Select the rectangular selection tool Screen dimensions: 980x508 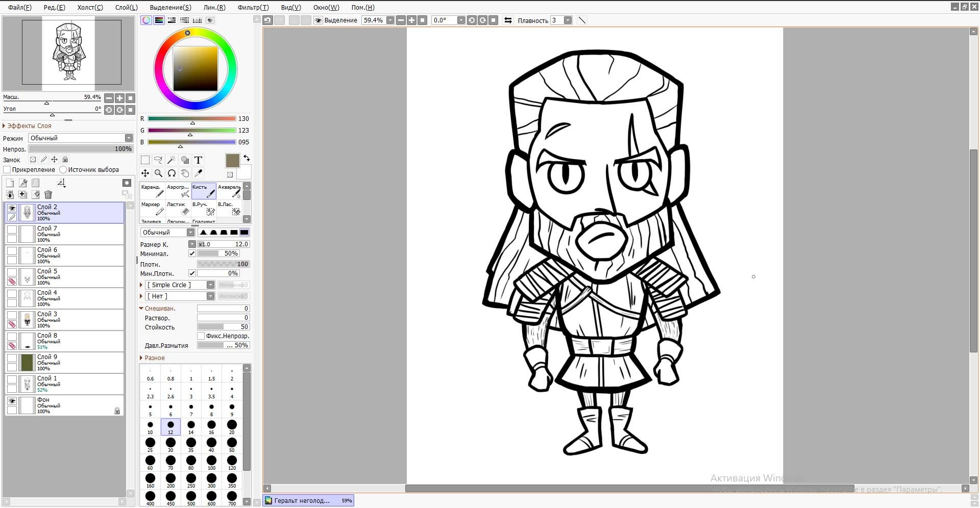[145, 160]
